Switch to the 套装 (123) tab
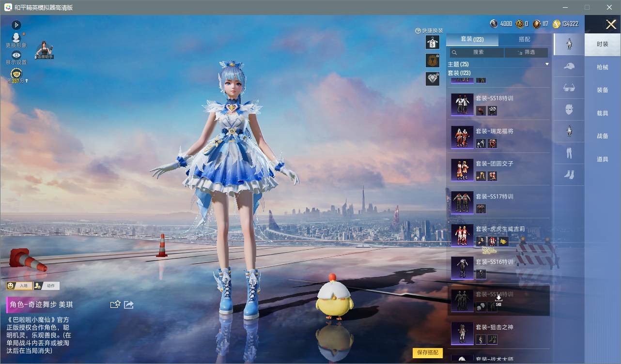Viewport: 621px width, 364px height. coord(472,39)
